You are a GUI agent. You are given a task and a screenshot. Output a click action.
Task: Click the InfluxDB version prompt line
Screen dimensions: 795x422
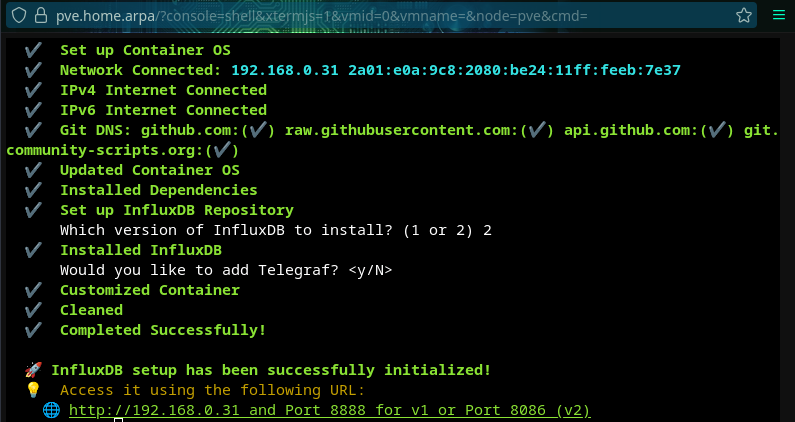click(x=276, y=230)
